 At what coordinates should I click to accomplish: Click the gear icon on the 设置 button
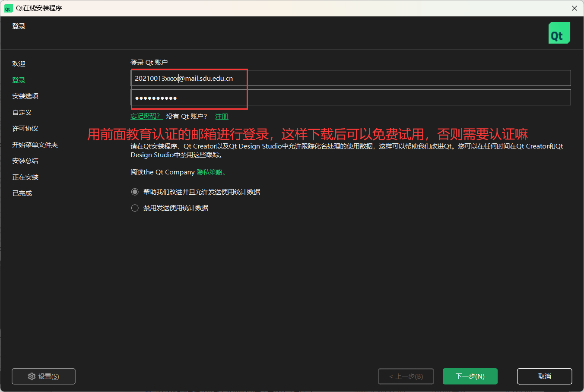(x=32, y=376)
